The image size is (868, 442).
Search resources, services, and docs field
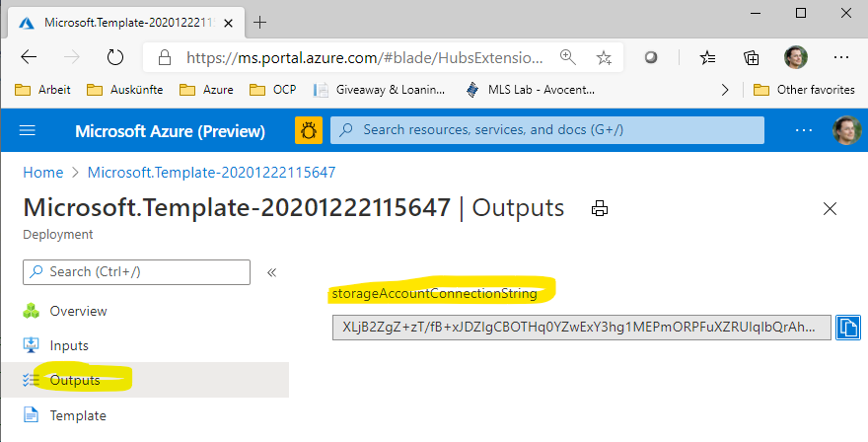547,130
